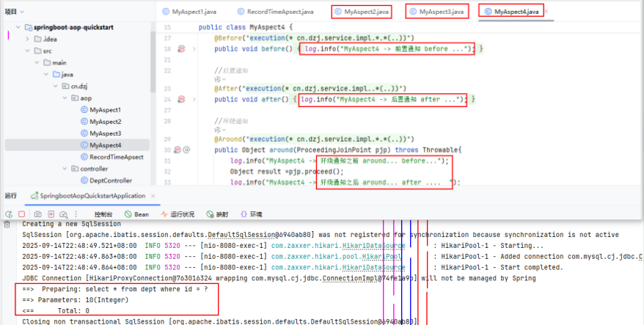Expand the .idea folder
644x325 pixels.
pos(27,39)
